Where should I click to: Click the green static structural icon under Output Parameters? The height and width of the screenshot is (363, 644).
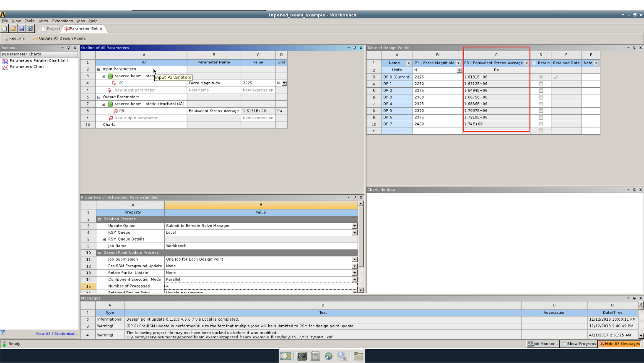click(110, 104)
